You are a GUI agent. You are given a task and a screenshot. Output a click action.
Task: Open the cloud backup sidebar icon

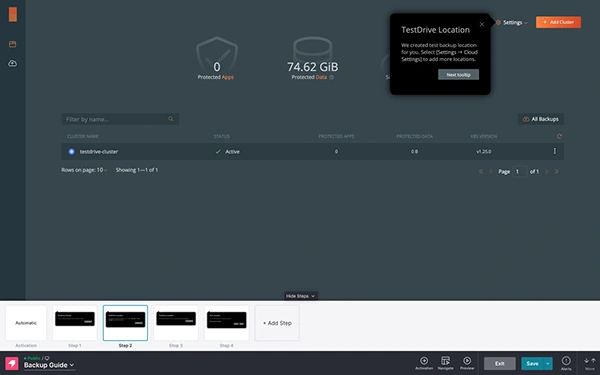[12, 63]
